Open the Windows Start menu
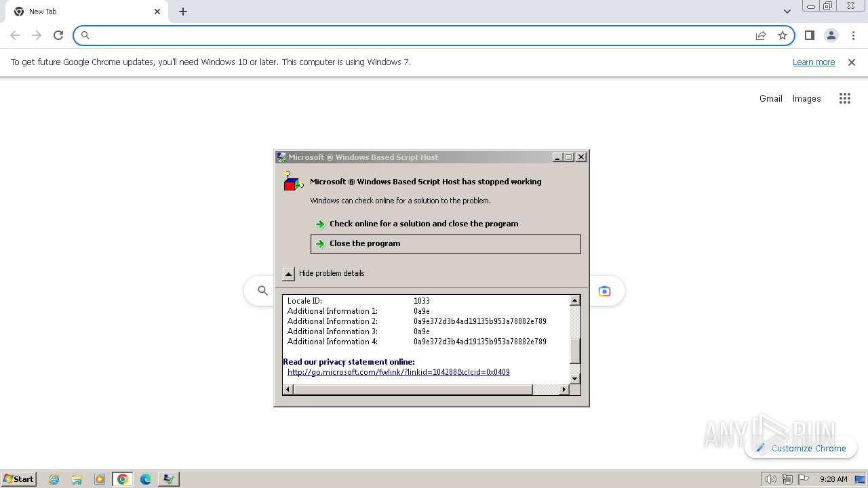 click(x=19, y=479)
